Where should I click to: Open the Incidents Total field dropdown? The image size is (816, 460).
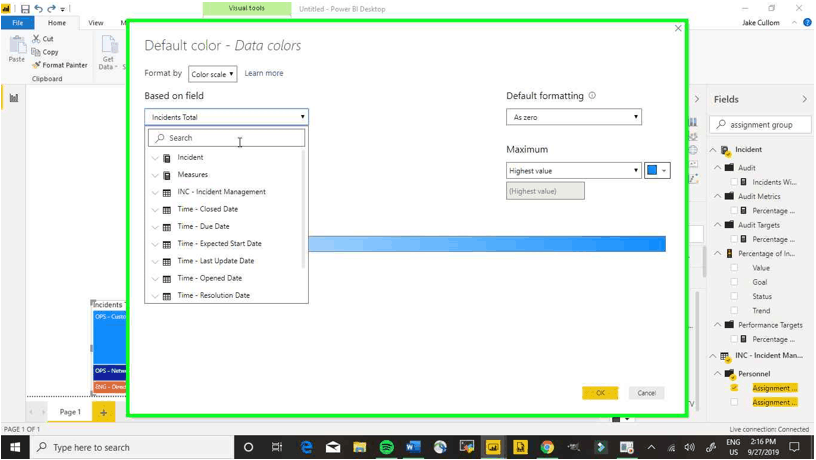(226, 117)
